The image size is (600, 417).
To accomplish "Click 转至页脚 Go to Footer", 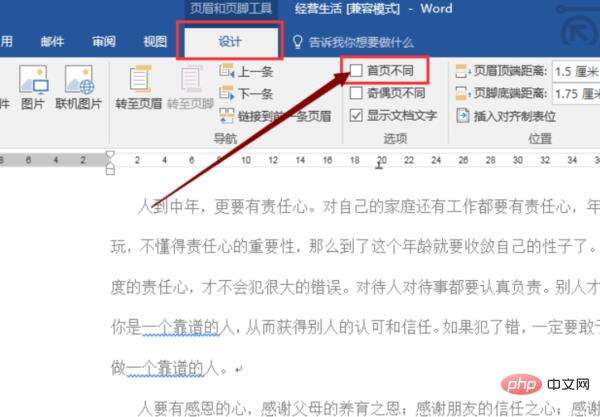I will point(191,87).
